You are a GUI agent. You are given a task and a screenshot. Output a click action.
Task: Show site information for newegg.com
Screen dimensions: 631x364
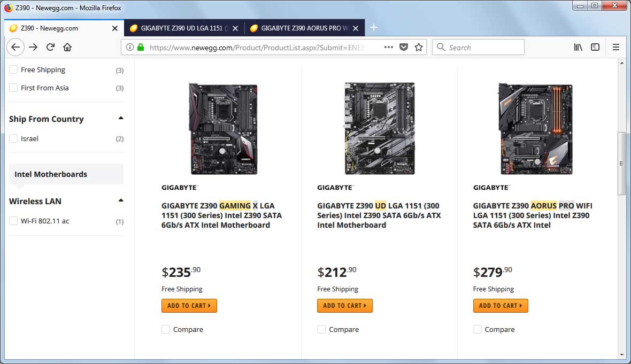coord(129,47)
